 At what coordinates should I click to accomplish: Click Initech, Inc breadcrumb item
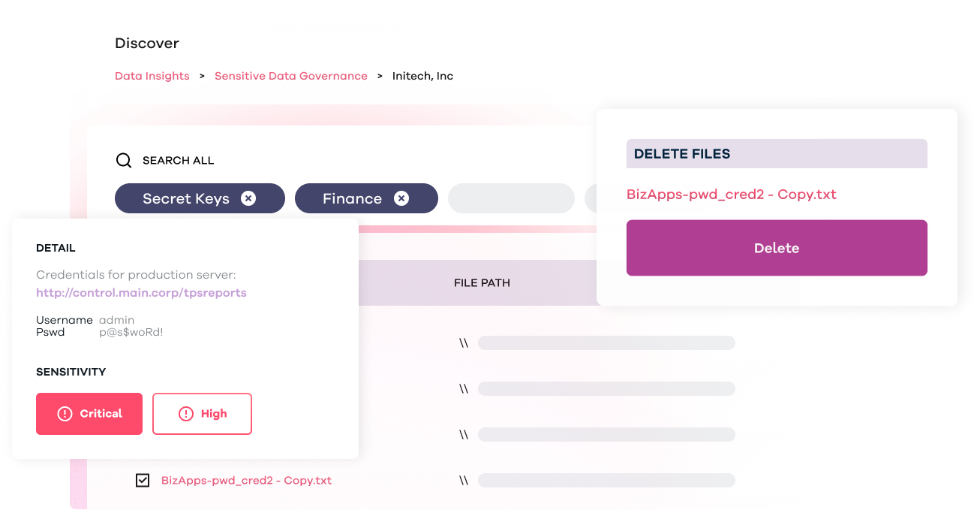[422, 76]
